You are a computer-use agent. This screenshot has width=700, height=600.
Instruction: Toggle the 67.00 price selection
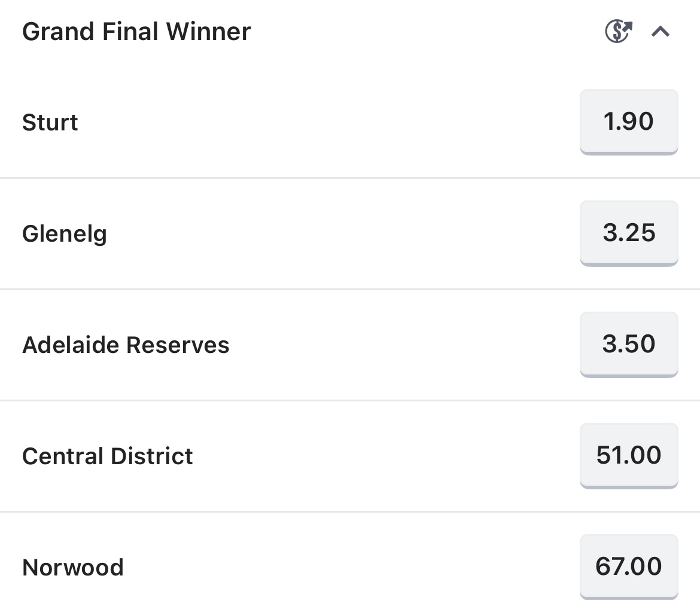click(x=629, y=567)
